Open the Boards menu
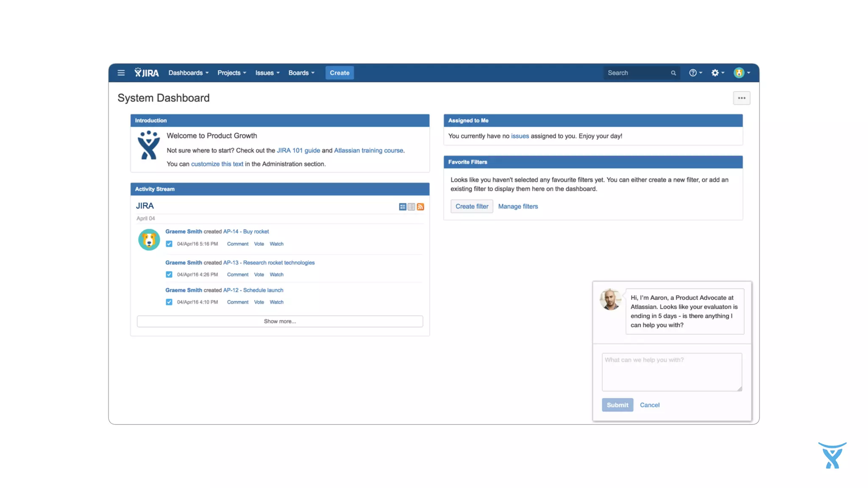This screenshot has width=868, height=488. click(301, 73)
